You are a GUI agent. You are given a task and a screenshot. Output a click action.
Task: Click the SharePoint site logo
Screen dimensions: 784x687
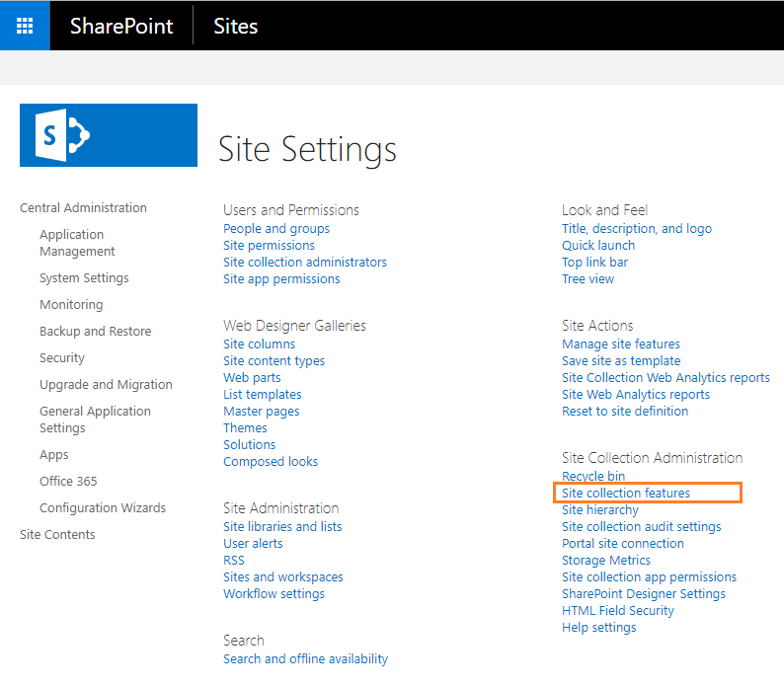pyautogui.click(x=109, y=135)
